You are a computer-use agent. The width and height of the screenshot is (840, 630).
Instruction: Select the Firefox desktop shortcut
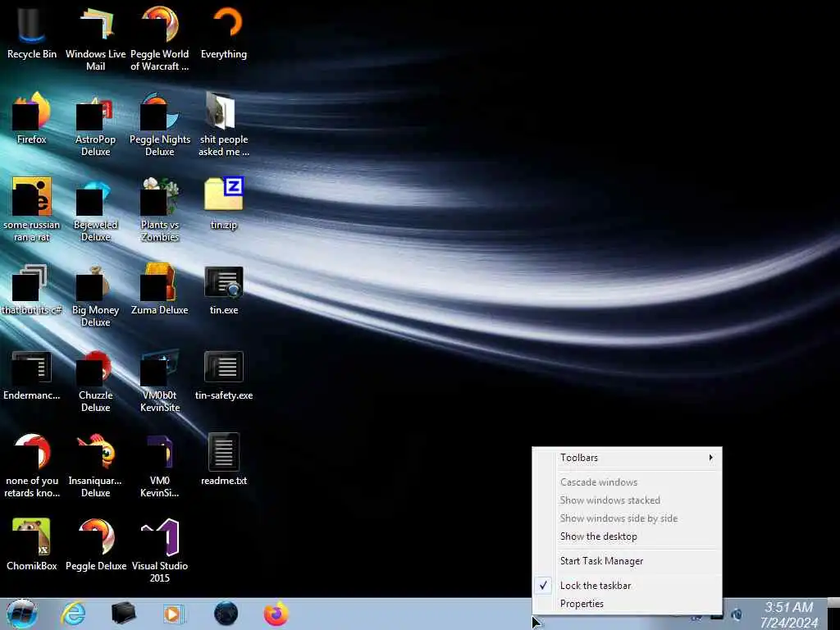point(32,118)
